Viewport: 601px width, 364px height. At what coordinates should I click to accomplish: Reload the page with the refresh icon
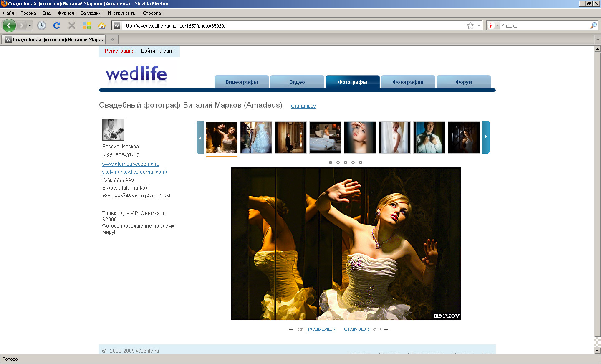click(x=57, y=25)
